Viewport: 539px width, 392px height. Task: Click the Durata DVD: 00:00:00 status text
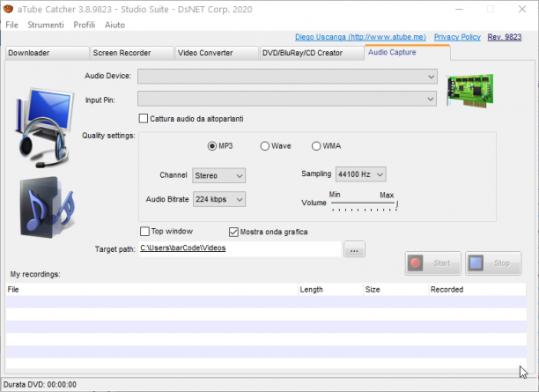pos(40,384)
